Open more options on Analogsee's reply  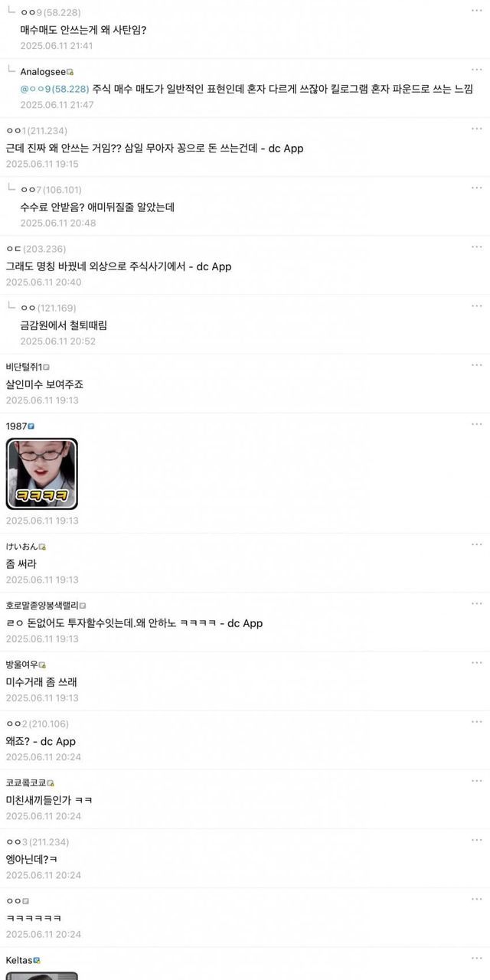(477, 69)
